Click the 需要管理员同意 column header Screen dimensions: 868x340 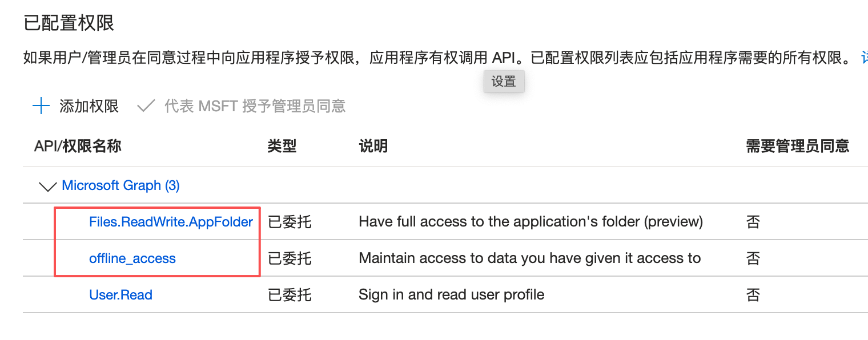(797, 146)
